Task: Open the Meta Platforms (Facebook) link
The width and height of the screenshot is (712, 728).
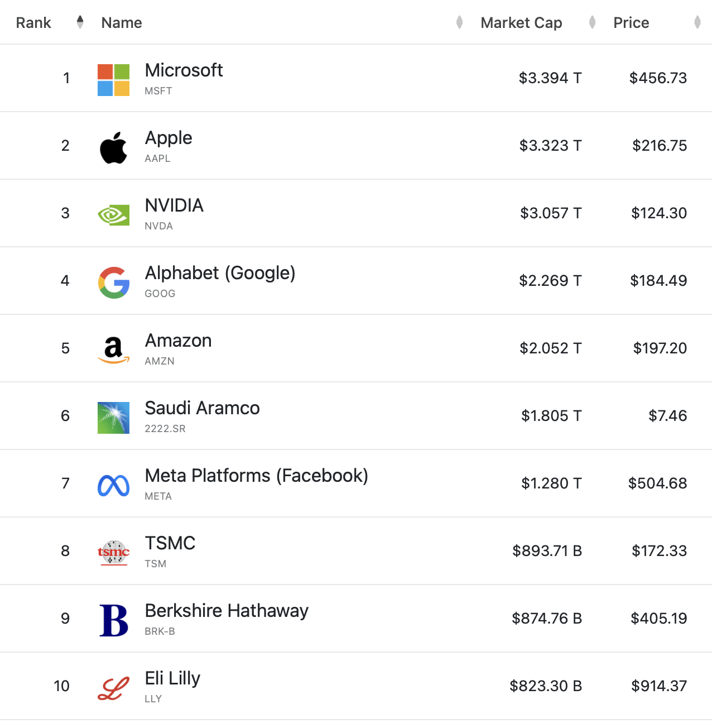Action: coord(256,476)
